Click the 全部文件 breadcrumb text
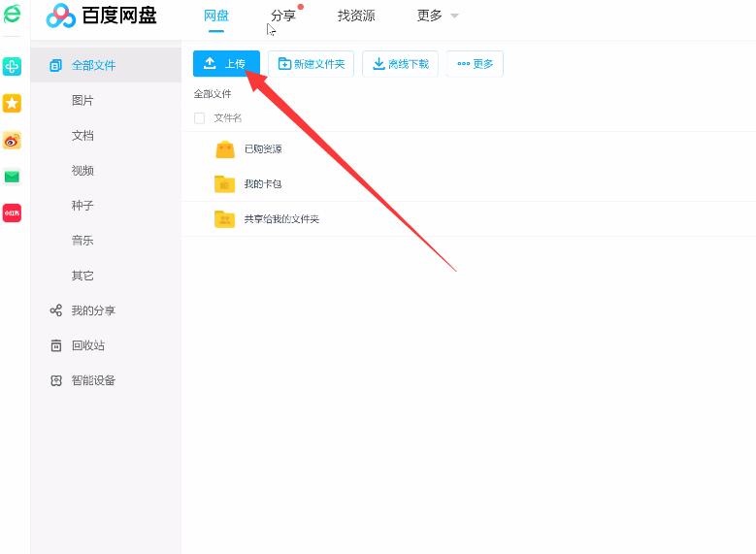This screenshot has height=554, width=756. pos(213,94)
